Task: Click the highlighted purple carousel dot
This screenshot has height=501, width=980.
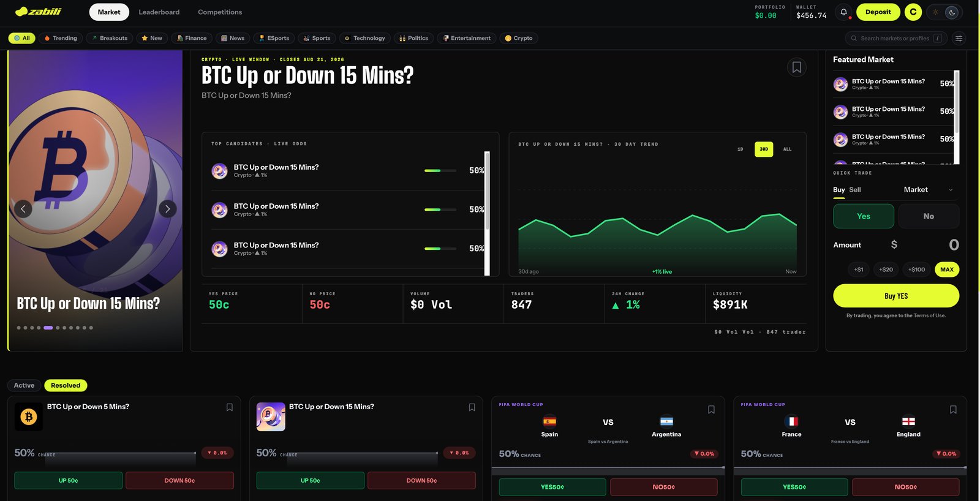Action: (x=48, y=328)
